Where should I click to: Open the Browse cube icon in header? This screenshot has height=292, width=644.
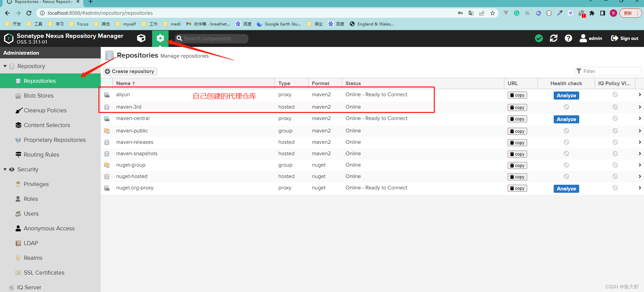[x=141, y=38]
